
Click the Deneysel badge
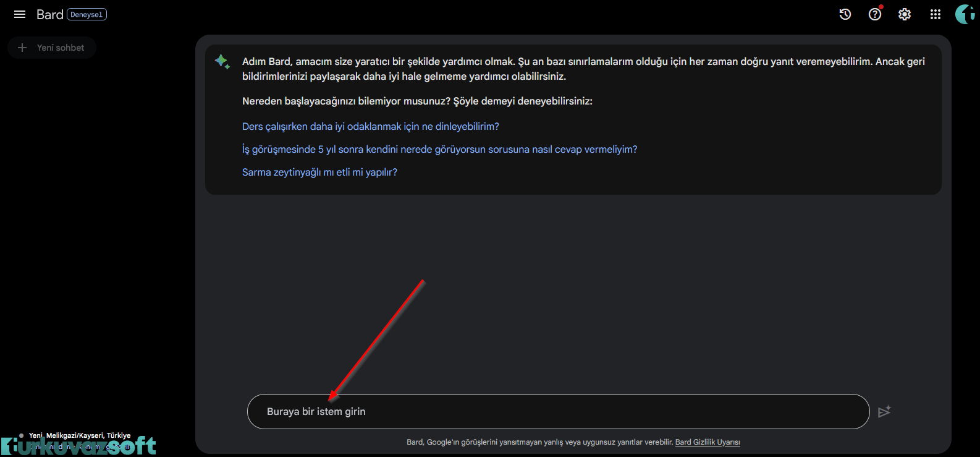pos(87,14)
